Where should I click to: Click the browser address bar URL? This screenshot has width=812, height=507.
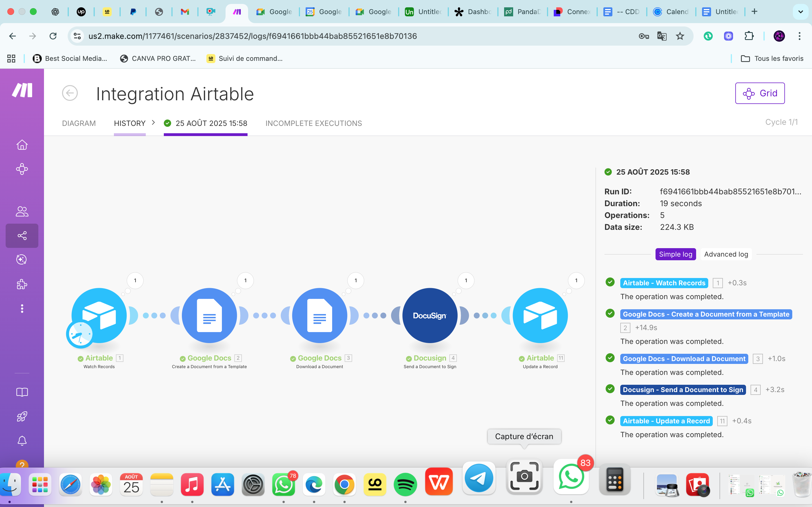[252, 36]
